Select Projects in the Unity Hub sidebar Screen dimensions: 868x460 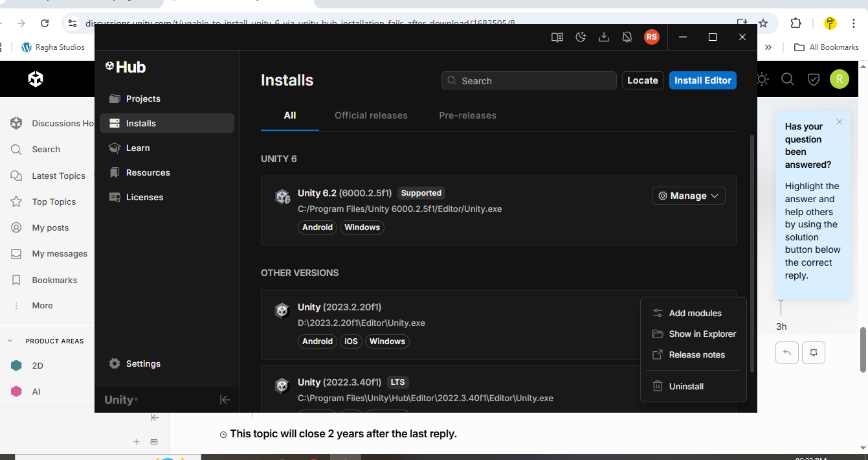pos(144,98)
